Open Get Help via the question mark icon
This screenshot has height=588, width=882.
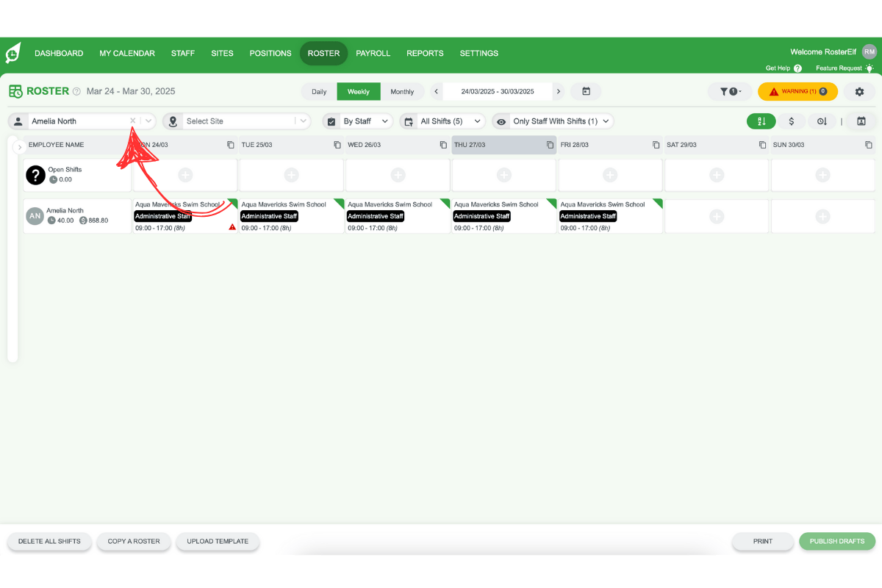pyautogui.click(x=798, y=68)
